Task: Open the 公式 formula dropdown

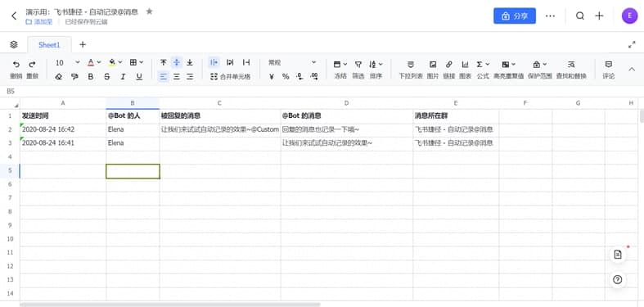Action: (x=483, y=69)
